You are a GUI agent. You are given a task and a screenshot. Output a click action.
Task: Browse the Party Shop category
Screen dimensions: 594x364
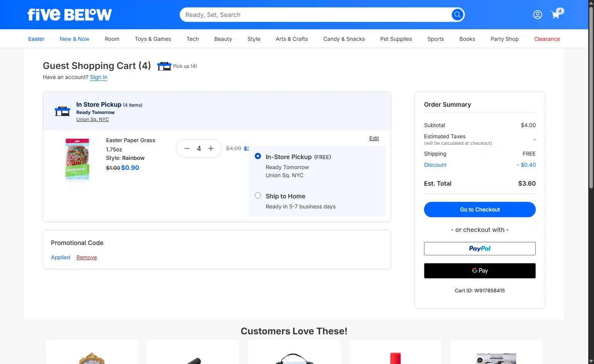505,39
